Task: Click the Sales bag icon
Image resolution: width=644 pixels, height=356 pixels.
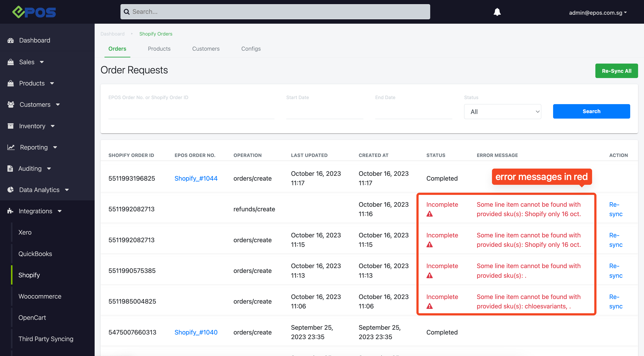Action: click(11, 62)
